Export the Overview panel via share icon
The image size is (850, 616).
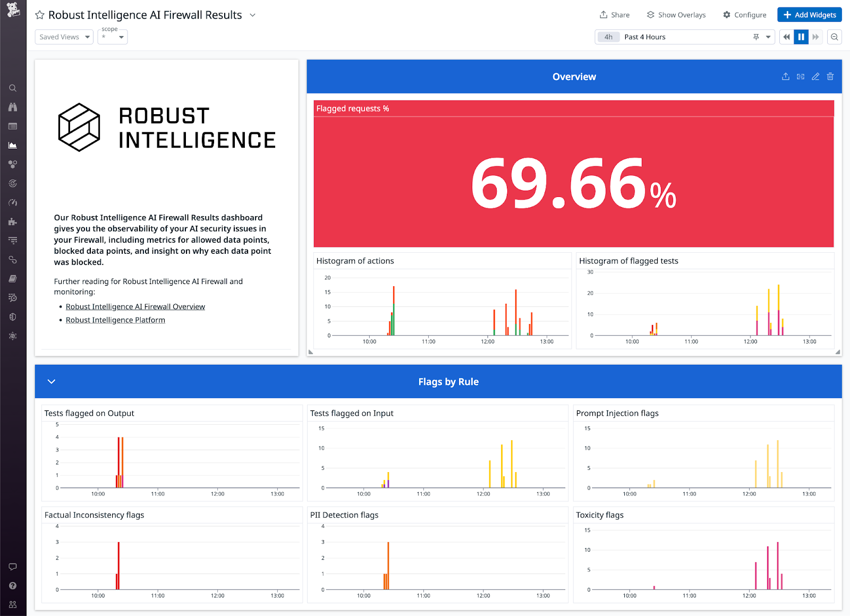tap(786, 76)
